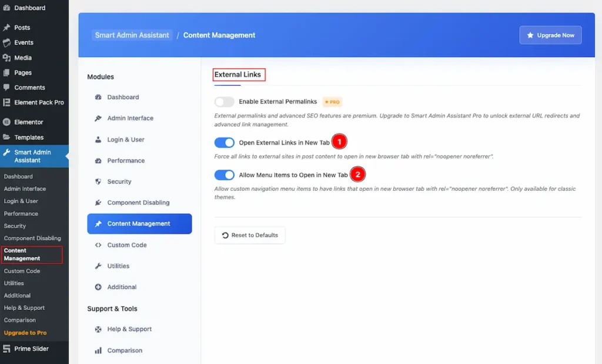
Task: Click Smart Admin Assistant breadcrumb link
Action: [132, 35]
